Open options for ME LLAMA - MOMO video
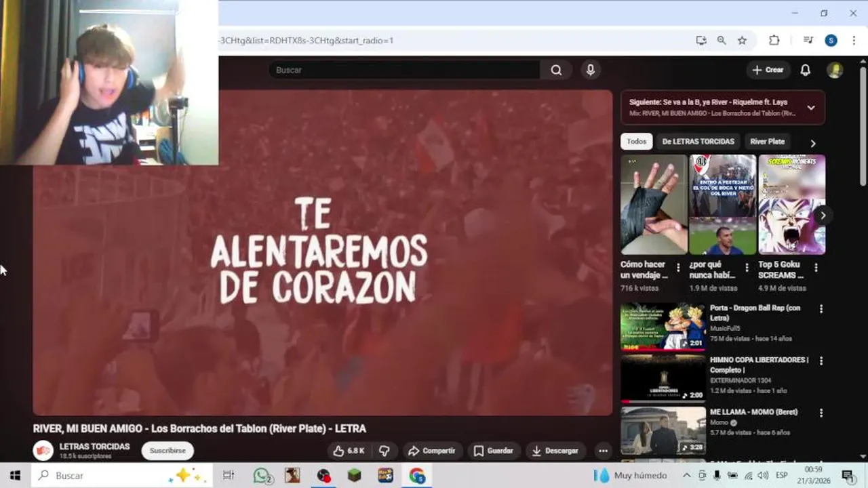 point(821,413)
